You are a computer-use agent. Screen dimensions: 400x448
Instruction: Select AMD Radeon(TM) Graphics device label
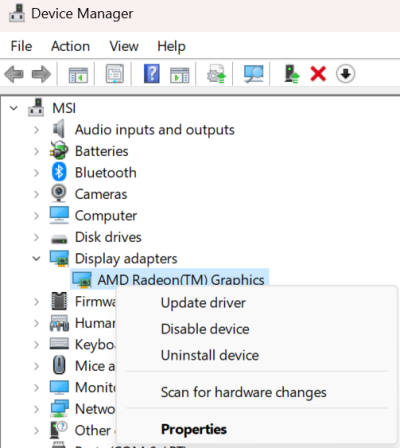pyautogui.click(x=181, y=280)
